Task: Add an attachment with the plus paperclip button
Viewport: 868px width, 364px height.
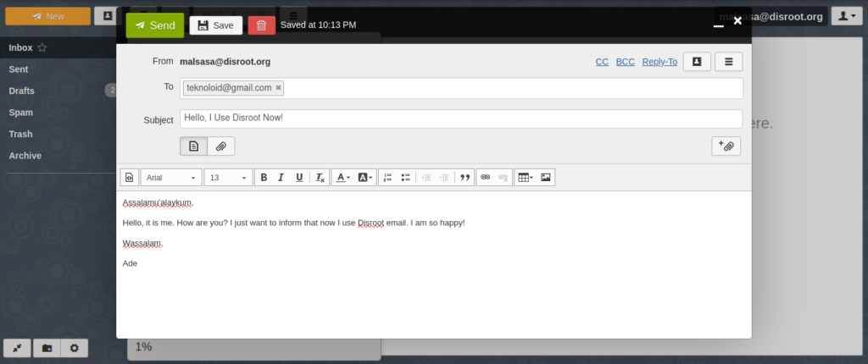Action: click(x=726, y=146)
